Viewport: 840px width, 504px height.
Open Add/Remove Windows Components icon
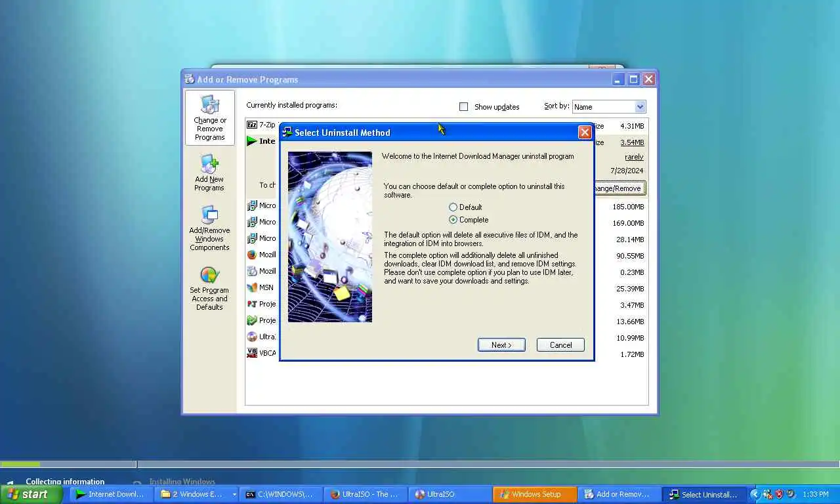209,228
